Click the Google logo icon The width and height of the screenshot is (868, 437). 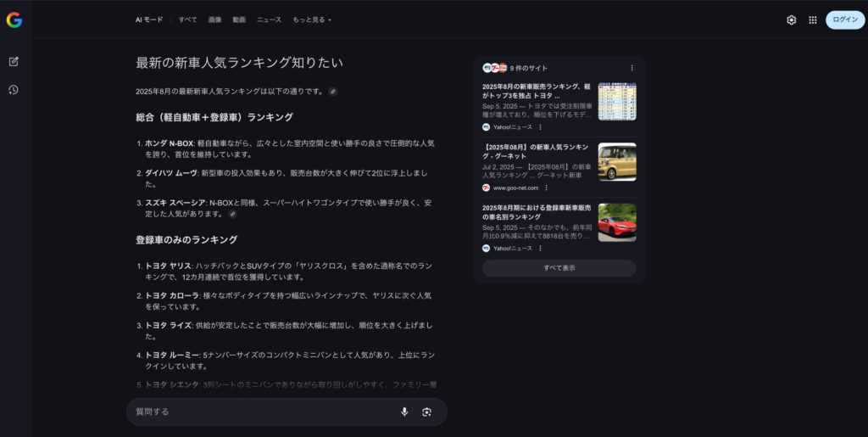point(14,20)
